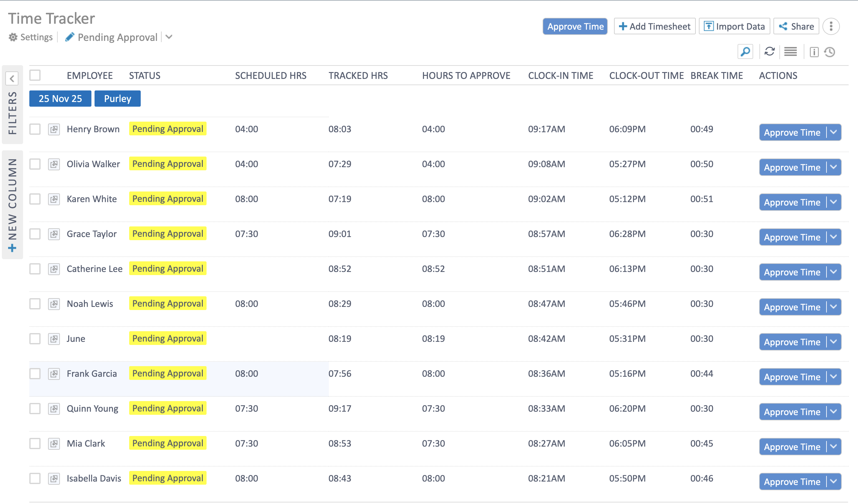The height and width of the screenshot is (504, 858).
Task: Refresh the Time Tracker data
Action: coord(770,52)
